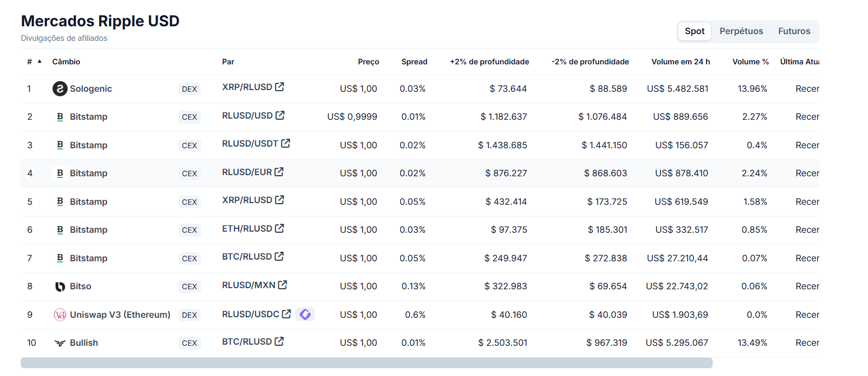Viewport: 868px width, 376px height.
Task: Click the horizontal scrollbar under the table
Action: click(x=367, y=363)
